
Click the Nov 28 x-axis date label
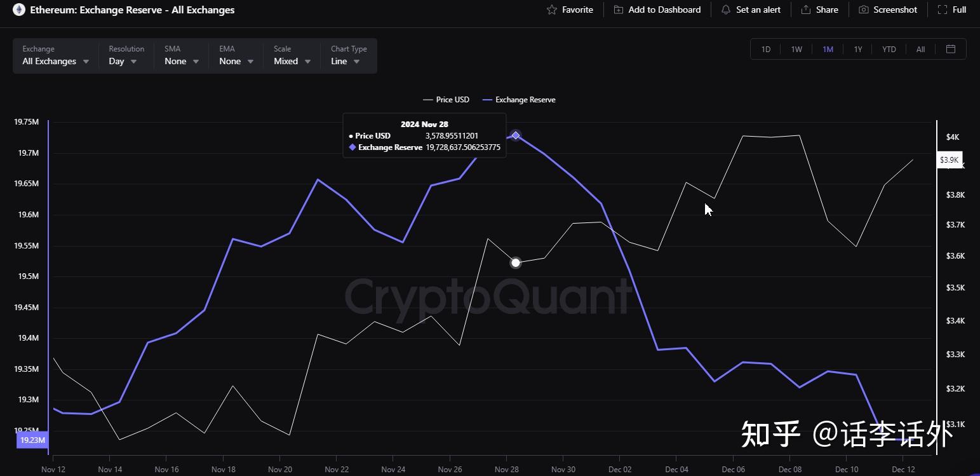point(506,470)
